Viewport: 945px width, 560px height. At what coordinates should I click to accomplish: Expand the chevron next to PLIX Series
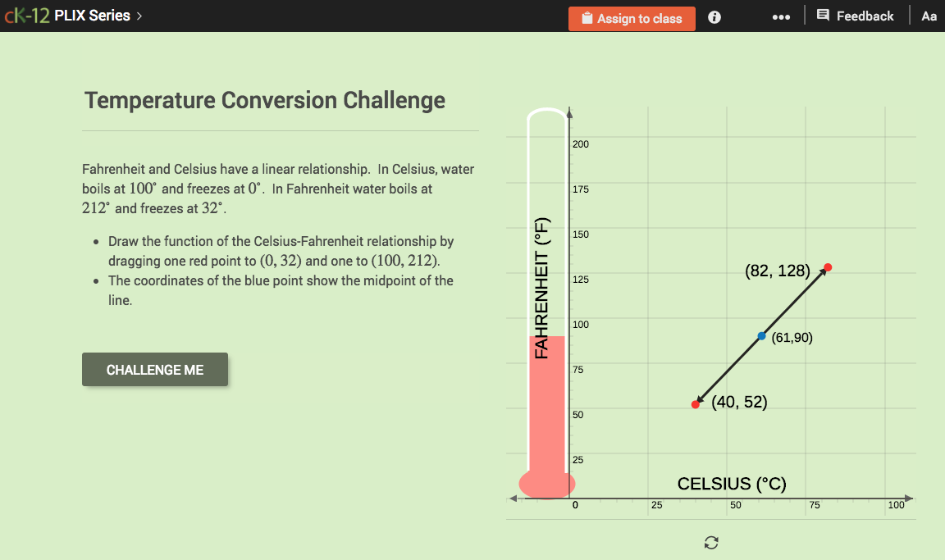(x=139, y=15)
